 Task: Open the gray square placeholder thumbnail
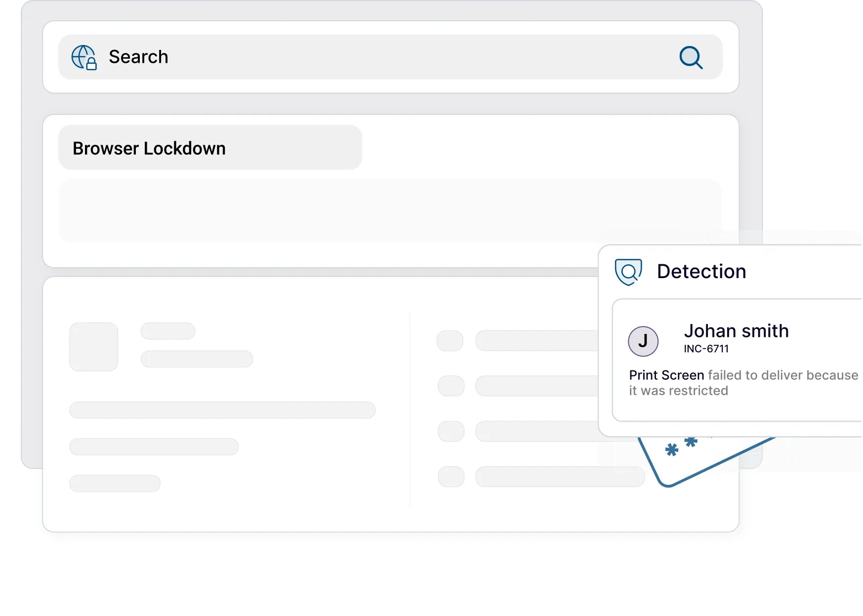94,347
